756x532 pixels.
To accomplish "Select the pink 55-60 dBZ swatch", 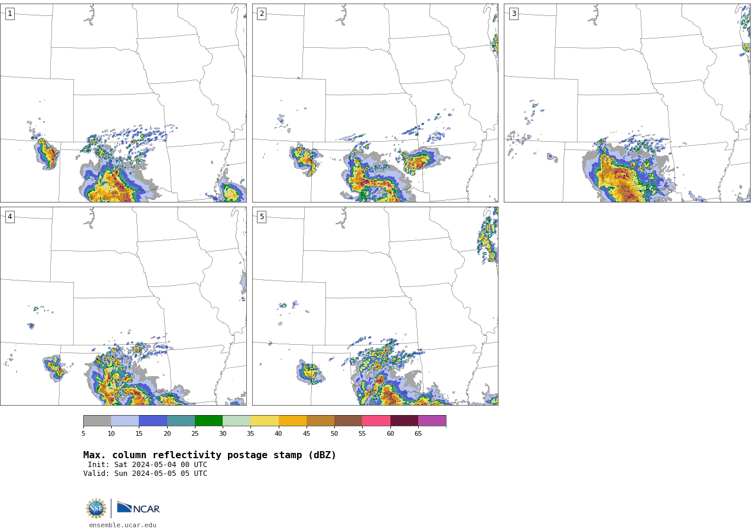I will pos(376,421).
